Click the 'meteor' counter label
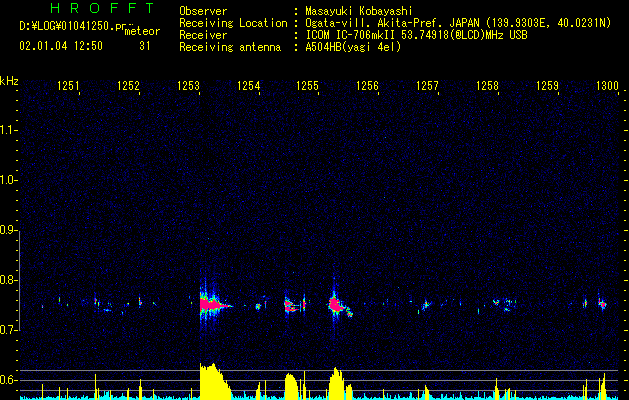629x400 pixels. click(x=142, y=31)
